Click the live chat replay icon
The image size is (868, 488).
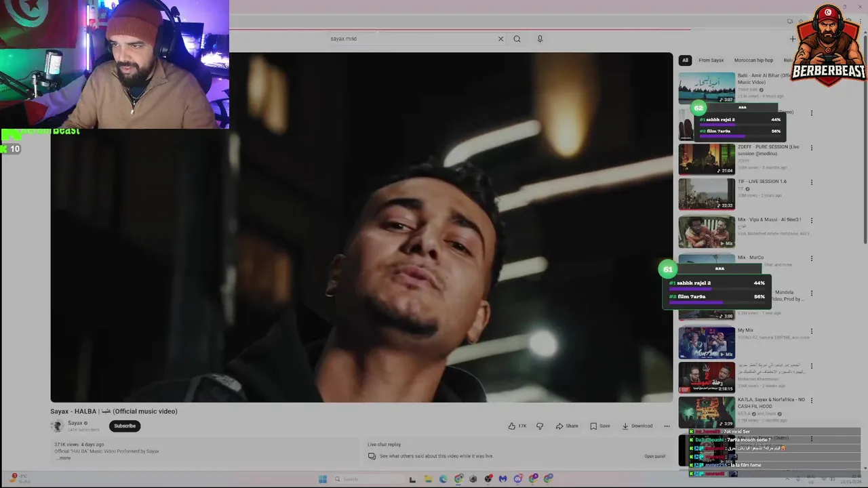[372, 456]
